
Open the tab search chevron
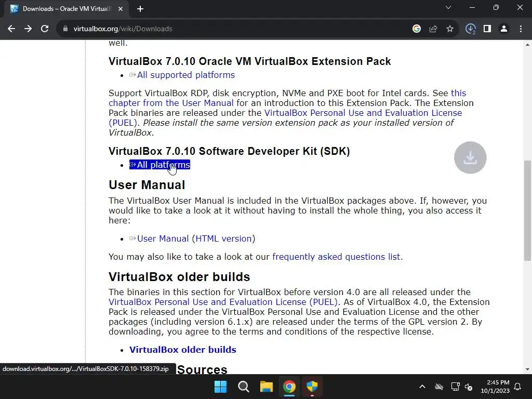(448, 7)
